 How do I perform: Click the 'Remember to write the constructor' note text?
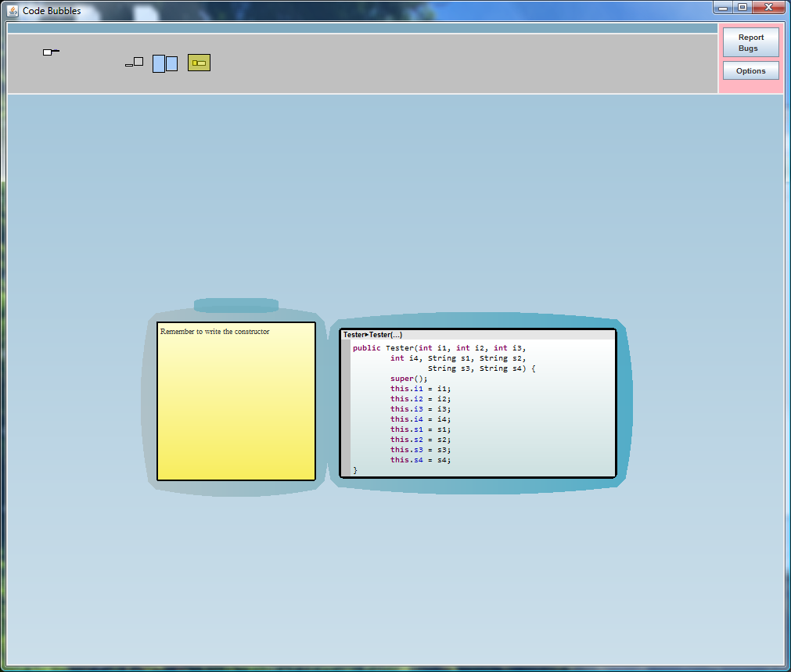coord(214,332)
